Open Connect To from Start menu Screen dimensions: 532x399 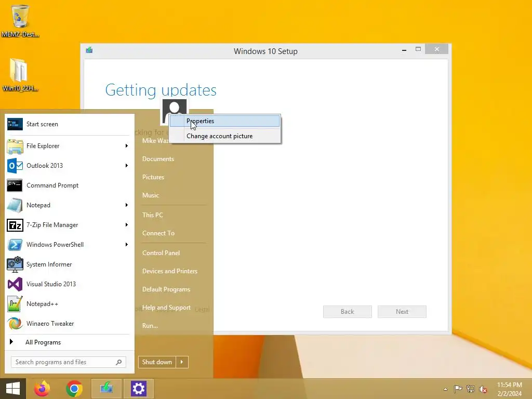(x=158, y=233)
